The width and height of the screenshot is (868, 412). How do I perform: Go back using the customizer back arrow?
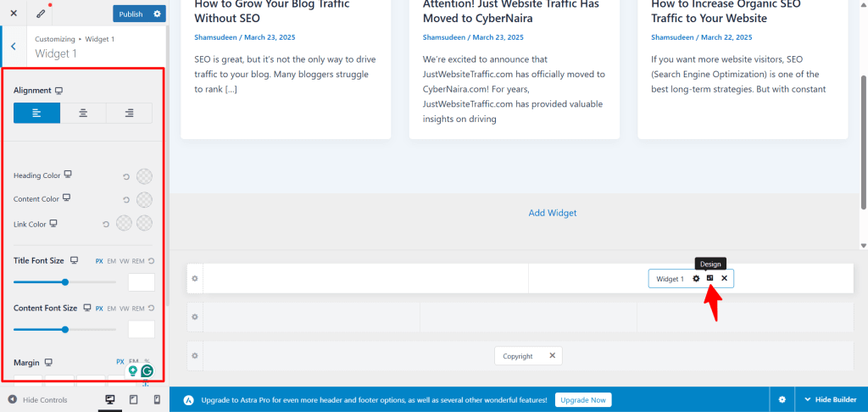tap(13, 47)
